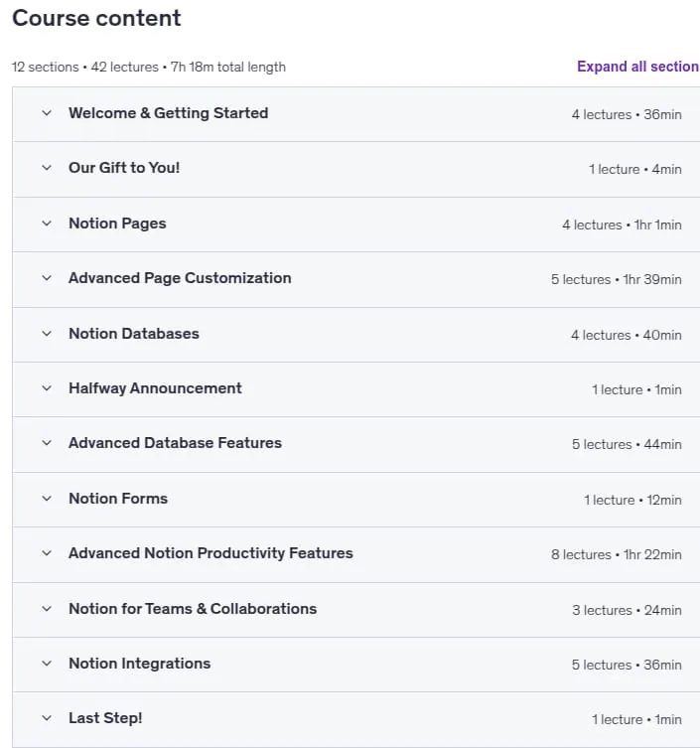Click the Notion Integrations section title

[140, 664]
